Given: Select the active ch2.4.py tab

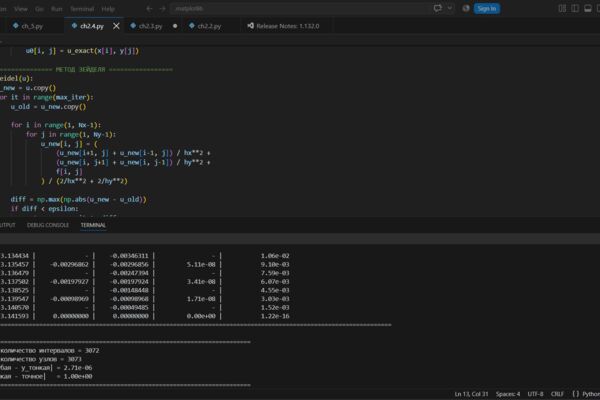Looking at the screenshot, I should pos(92,26).
